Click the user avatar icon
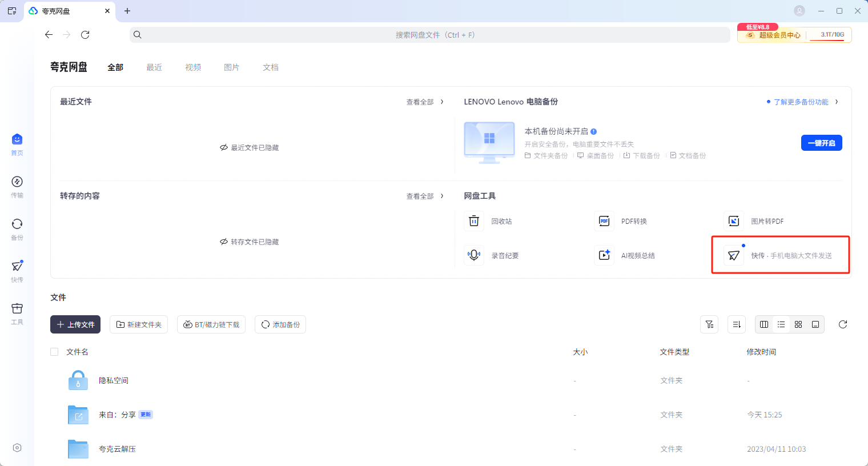The width and height of the screenshot is (868, 466). pyautogui.click(x=799, y=11)
